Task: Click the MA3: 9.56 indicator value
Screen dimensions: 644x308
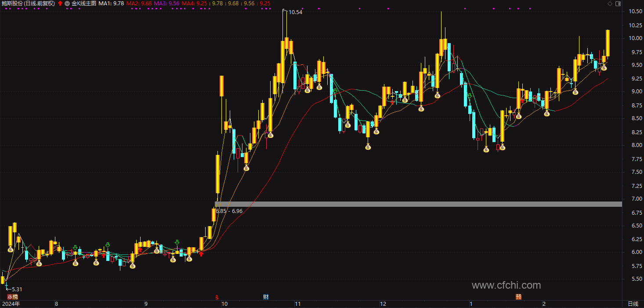Action: click(x=166, y=3)
